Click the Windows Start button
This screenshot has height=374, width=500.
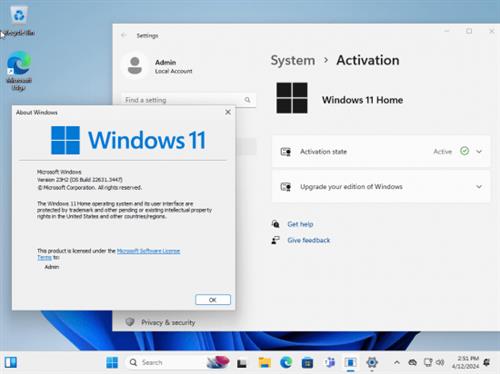112,362
